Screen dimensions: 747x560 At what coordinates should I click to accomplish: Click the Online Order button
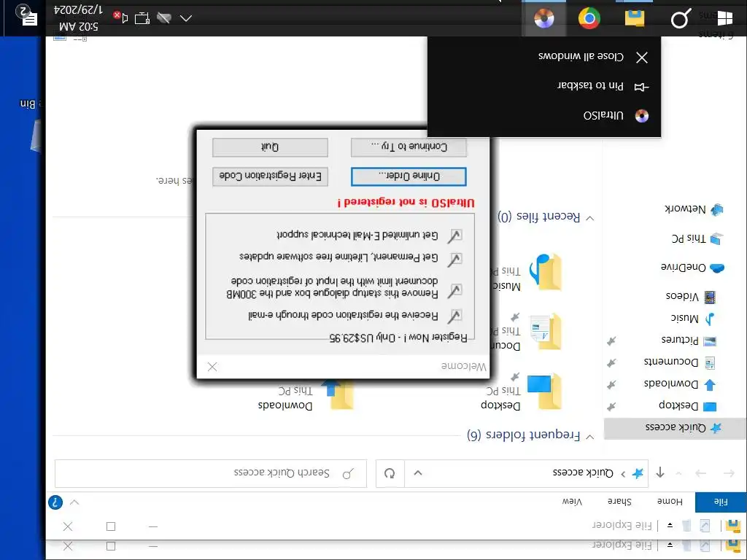point(409,176)
